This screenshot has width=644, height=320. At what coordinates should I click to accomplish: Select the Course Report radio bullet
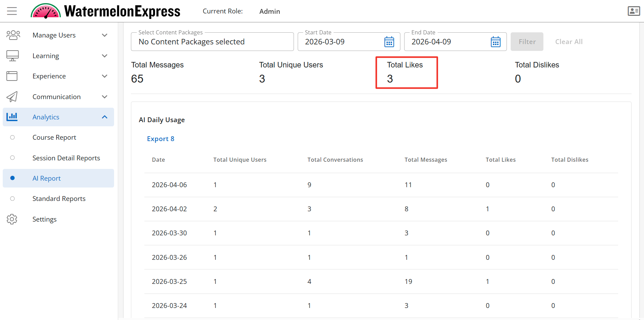coord(12,138)
